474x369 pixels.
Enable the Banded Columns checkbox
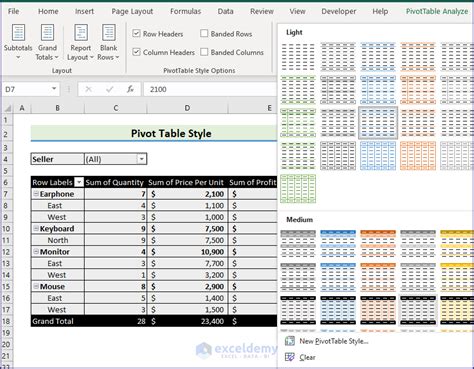204,52
